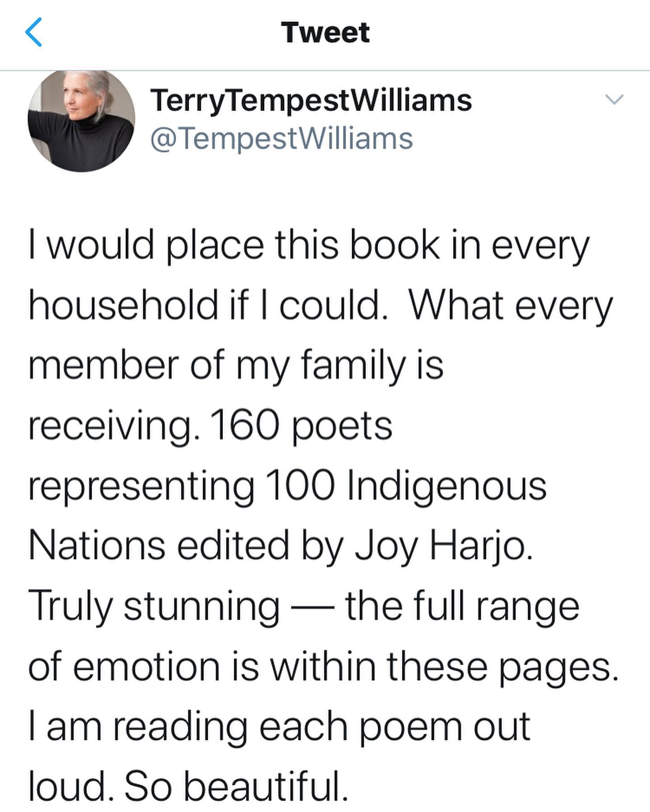
Task: Click "of emotion is within these pages."
Action: (x=323, y=665)
